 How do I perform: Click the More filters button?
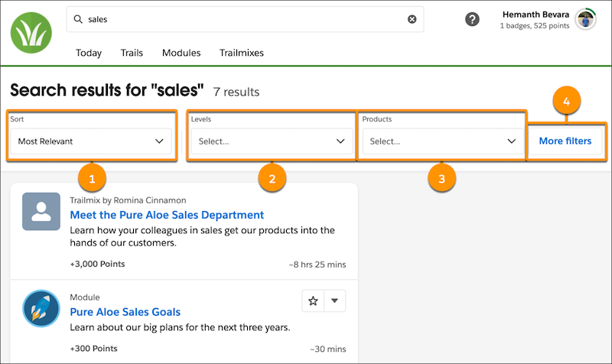tap(565, 141)
